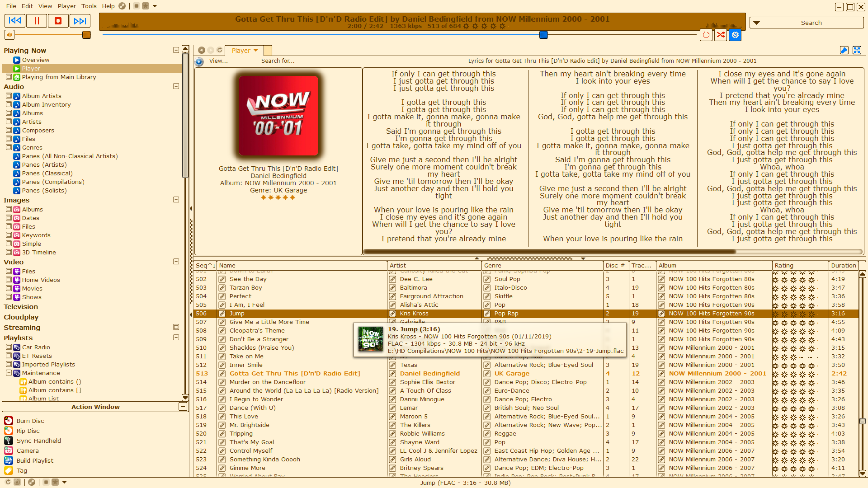Viewport: 868px width, 488px height.
Task: Click the playback position slider handle
Action: [x=544, y=35]
